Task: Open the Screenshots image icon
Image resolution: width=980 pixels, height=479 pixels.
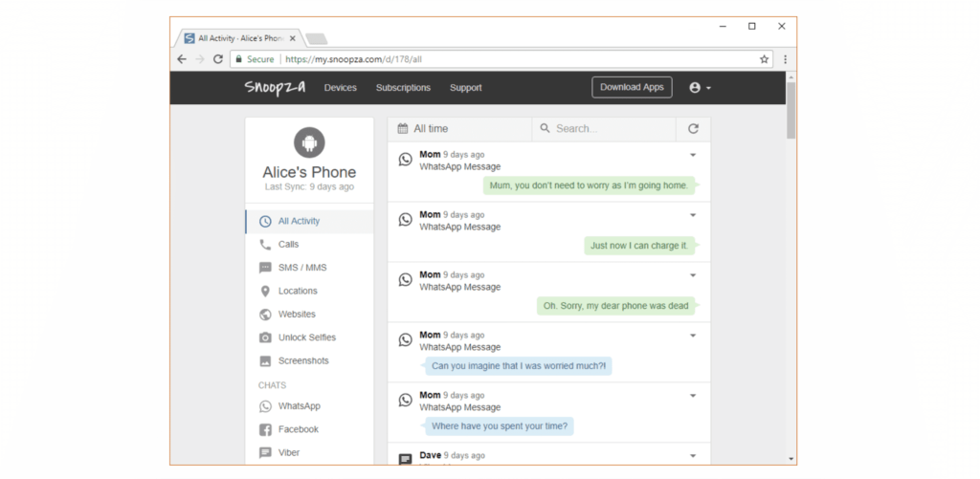Action: coord(266,361)
